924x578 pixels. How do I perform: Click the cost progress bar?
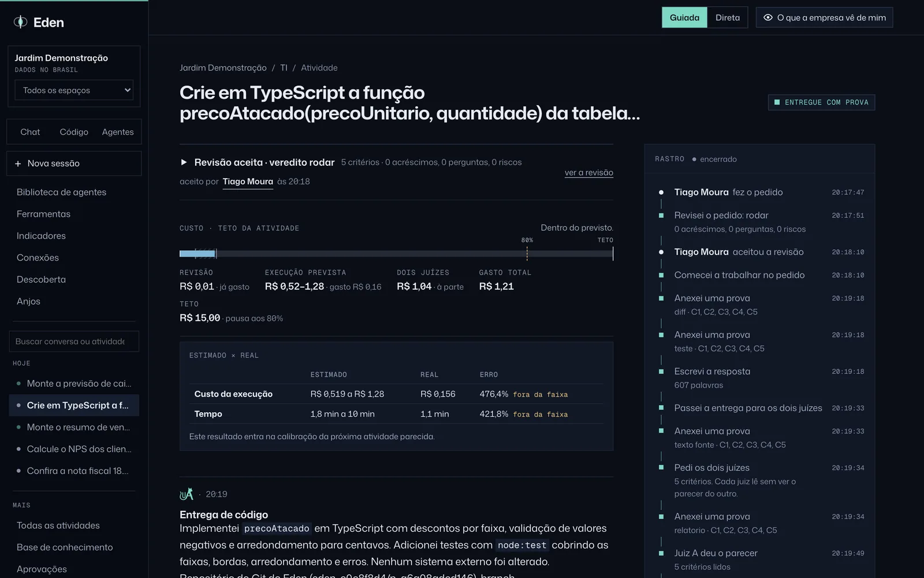(396, 253)
